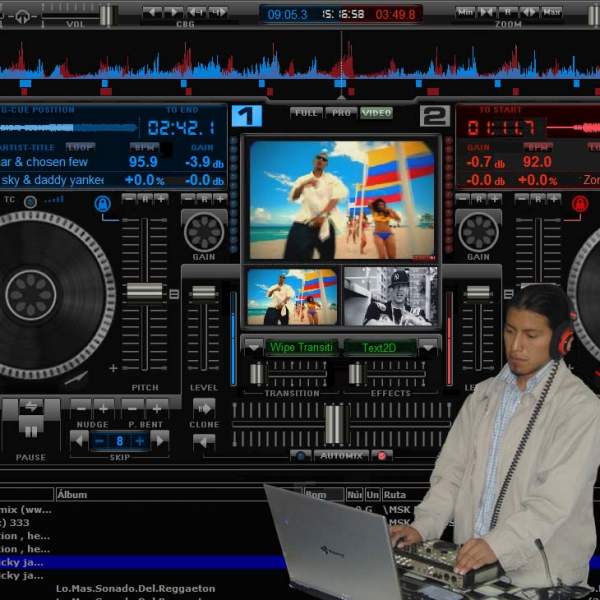Click CBG step-forward button
Screen dimensions: 600x600
click(218, 12)
